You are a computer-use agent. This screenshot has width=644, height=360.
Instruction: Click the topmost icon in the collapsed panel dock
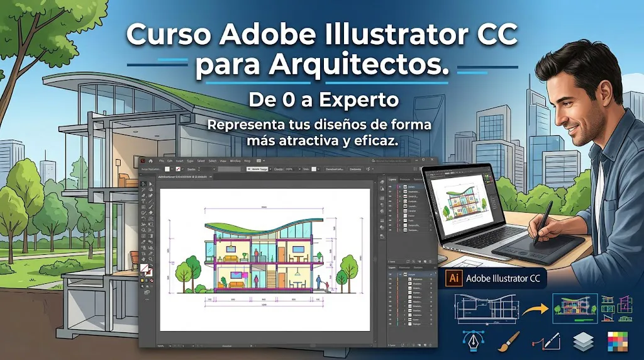[382, 182]
